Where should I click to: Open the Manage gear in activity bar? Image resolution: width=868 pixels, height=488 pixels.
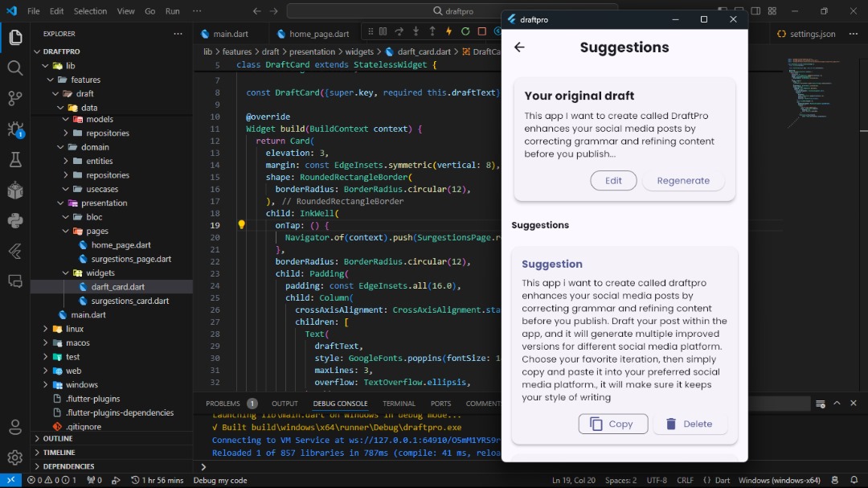[15, 457]
